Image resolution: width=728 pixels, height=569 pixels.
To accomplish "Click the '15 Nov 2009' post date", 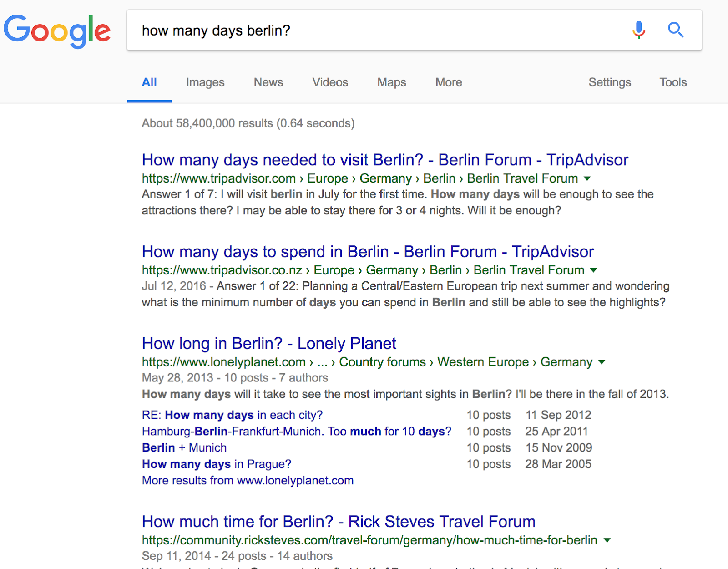I will 559,448.
